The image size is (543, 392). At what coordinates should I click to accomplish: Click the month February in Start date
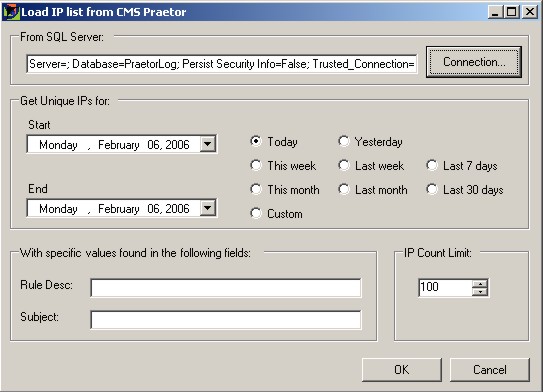(x=119, y=144)
